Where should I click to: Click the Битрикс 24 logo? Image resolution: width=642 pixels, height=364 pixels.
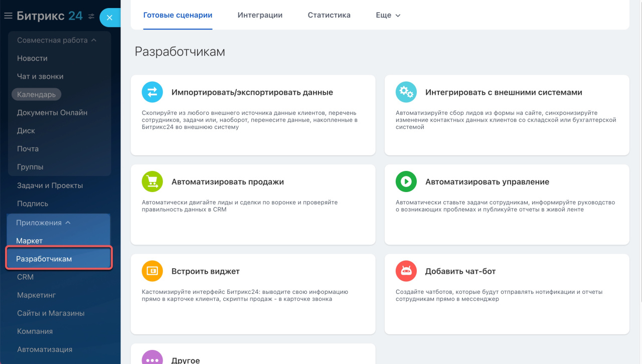click(50, 16)
